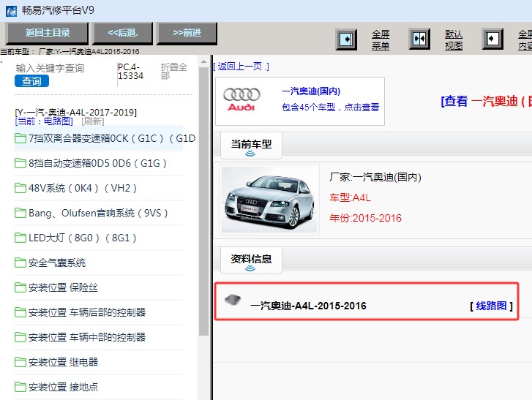Click folder icon beside 安全气囊系统

(x=20, y=263)
